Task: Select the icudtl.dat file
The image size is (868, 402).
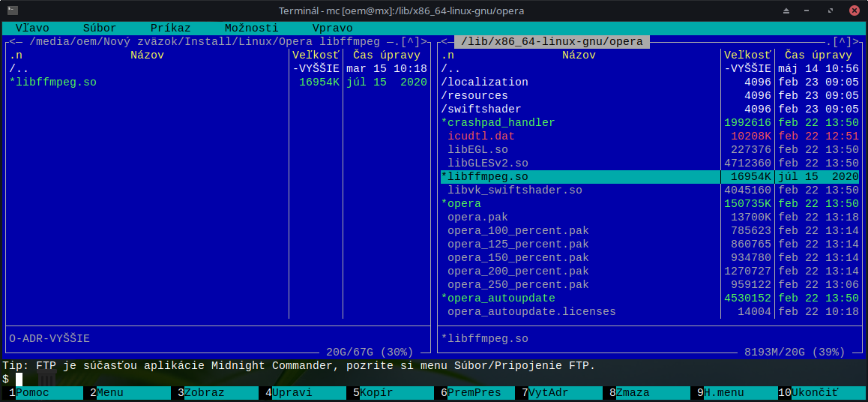Action: [x=650, y=136]
